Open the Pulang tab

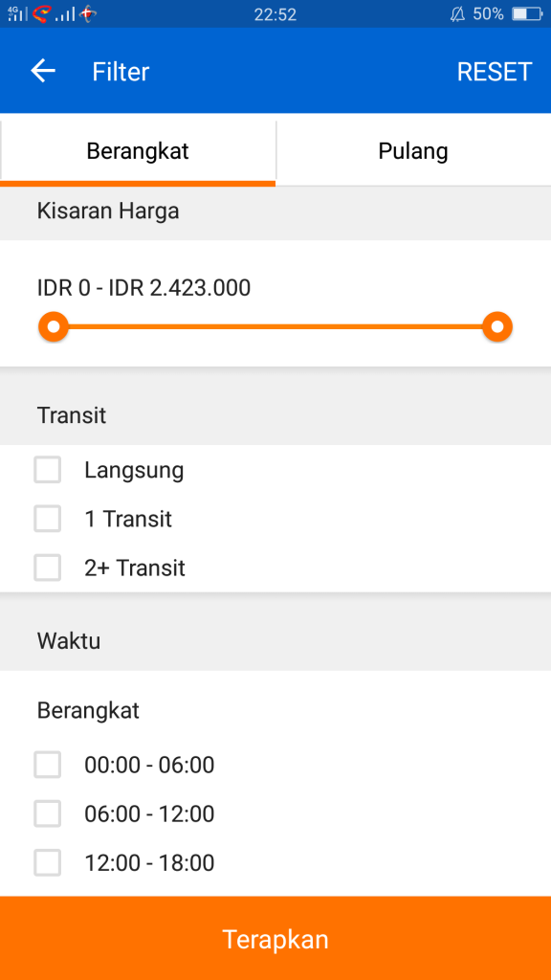[x=413, y=150]
